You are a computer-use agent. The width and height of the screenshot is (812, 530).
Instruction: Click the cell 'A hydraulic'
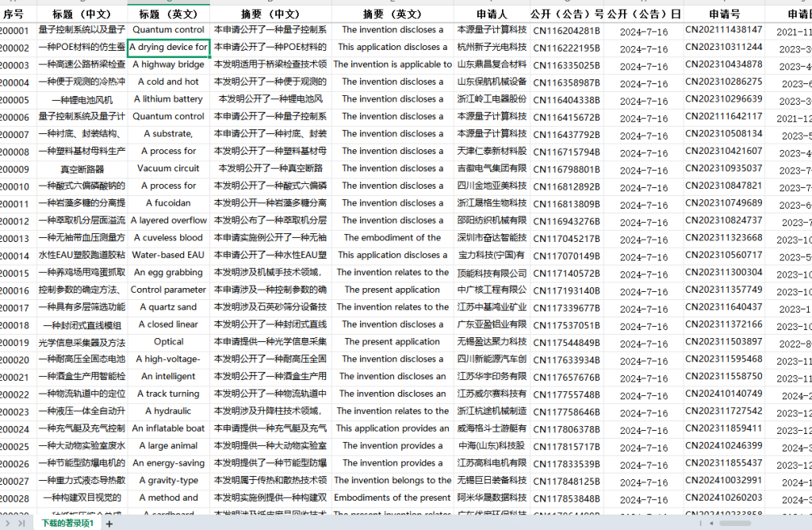coord(168,411)
